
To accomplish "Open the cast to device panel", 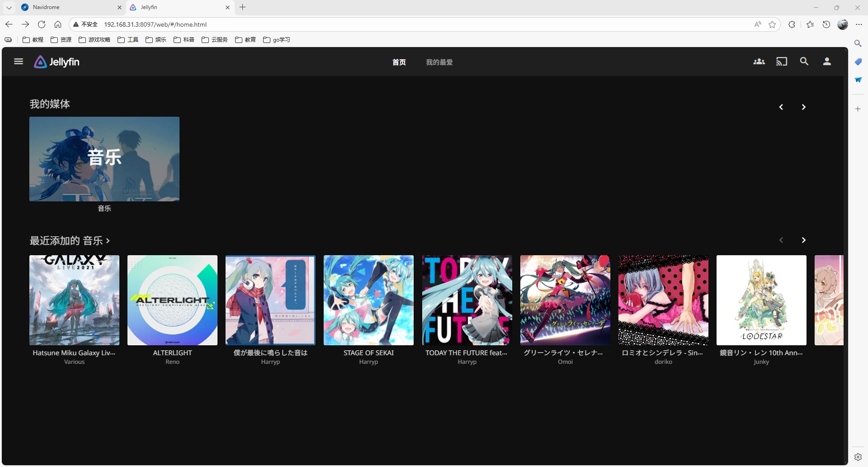I will [782, 61].
